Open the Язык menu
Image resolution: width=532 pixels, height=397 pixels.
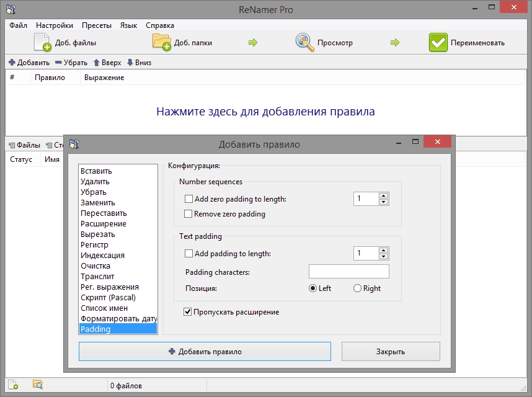point(128,25)
